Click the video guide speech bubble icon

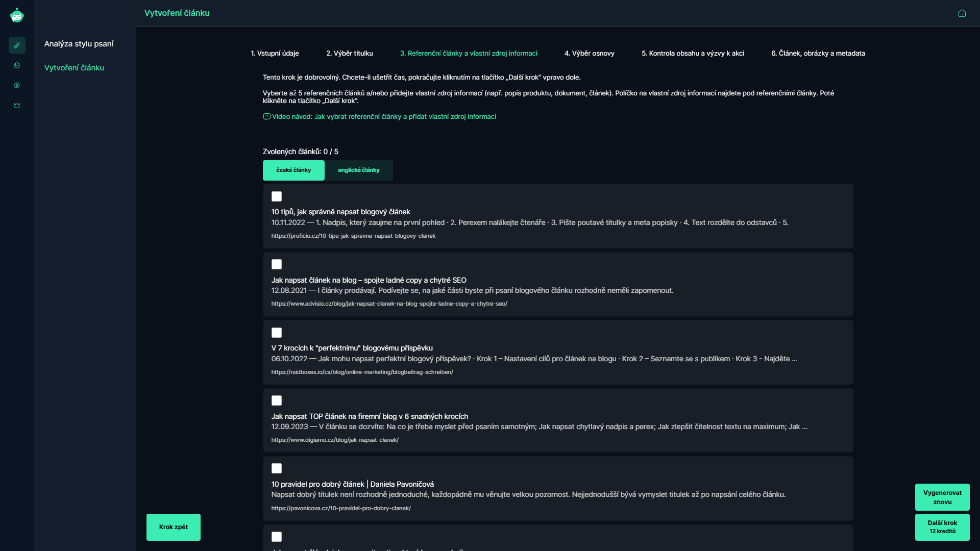click(x=266, y=117)
